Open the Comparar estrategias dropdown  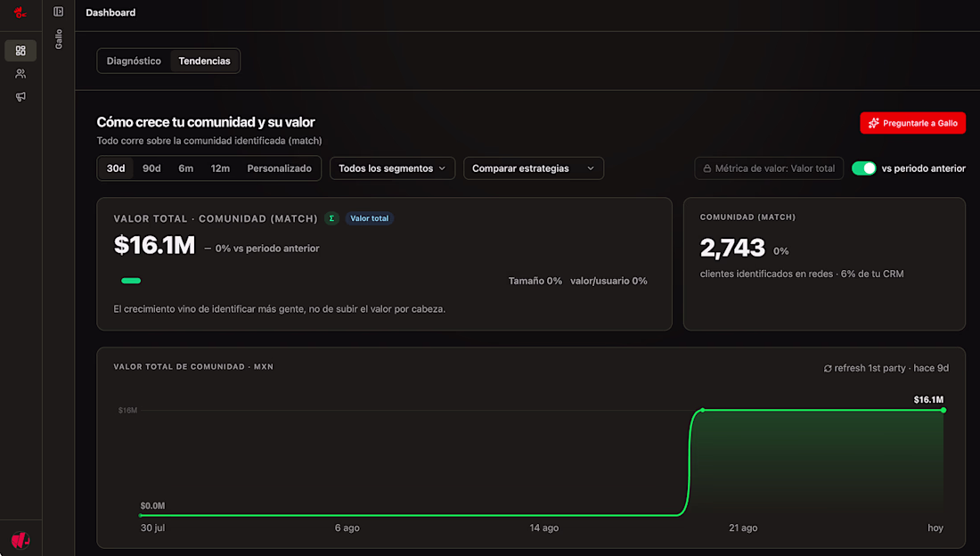pos(534,168)
